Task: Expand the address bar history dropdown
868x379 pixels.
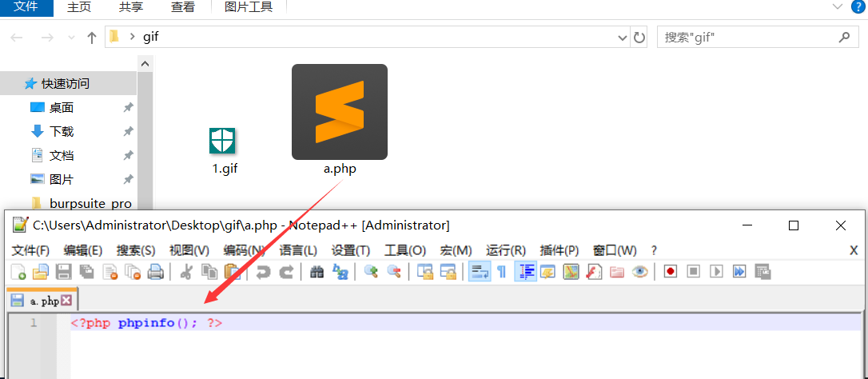Action: coord(622,38)
